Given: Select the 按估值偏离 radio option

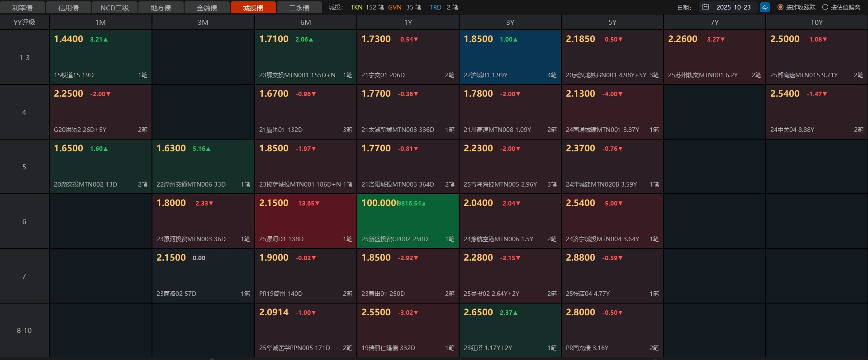Looking at the screenshot, I should tap(841, 7).
